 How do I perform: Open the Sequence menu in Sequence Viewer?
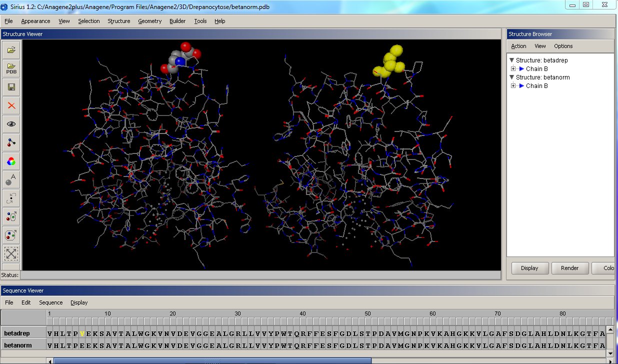(50, 302)
